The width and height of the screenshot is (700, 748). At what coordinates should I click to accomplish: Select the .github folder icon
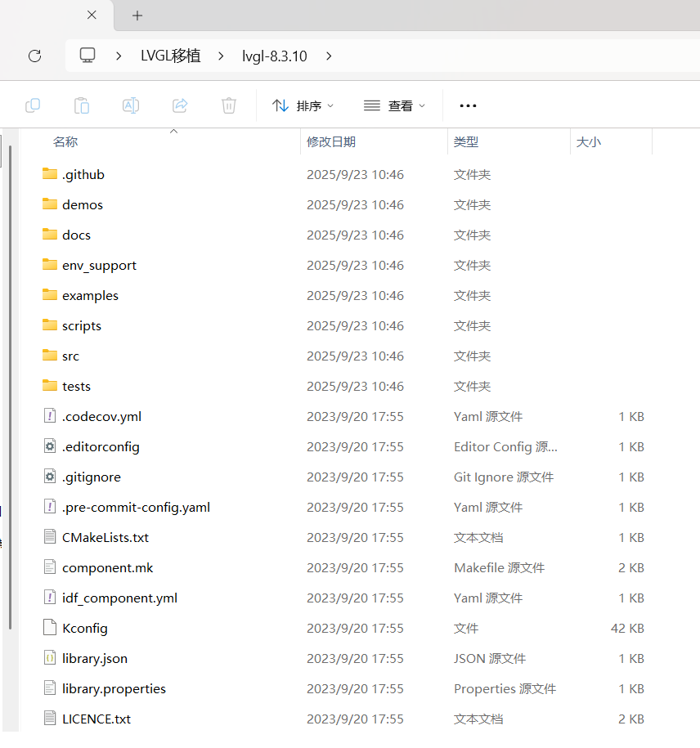click(x=50, y=173)
